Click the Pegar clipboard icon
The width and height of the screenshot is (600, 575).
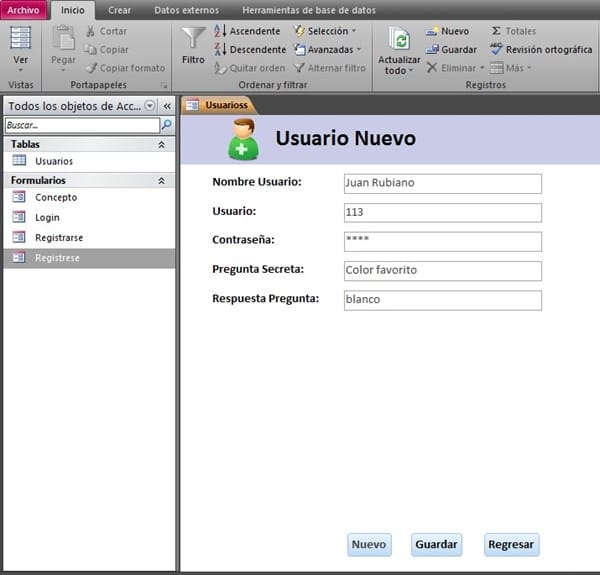pyautogui.click(x=63, y=37)
